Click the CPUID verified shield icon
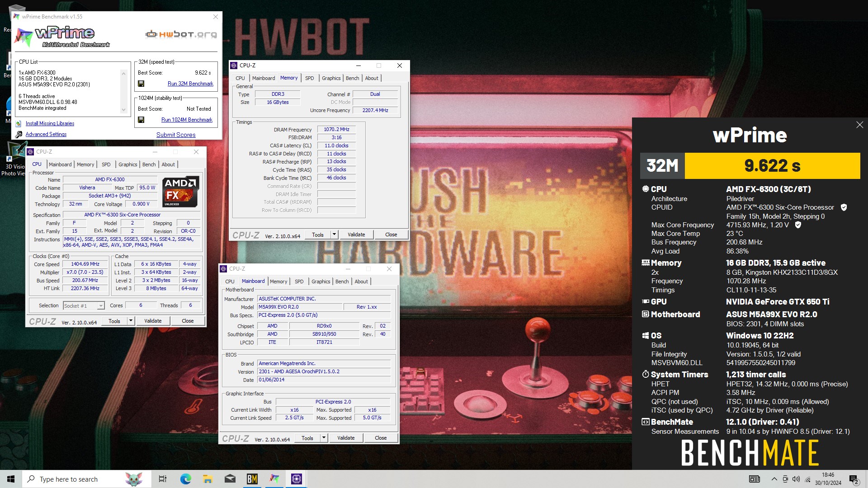Viewport: 868px width, 488px height. 844,207
